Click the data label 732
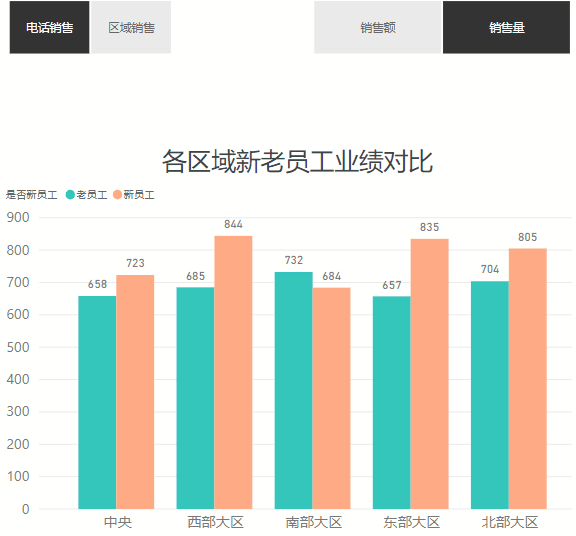This screenshot has height=536, width=576. point(294,260)
